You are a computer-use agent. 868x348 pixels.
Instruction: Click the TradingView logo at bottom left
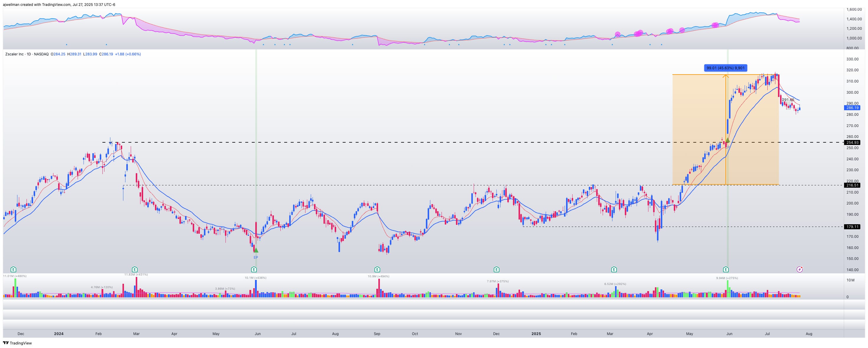tap(17, 343)
